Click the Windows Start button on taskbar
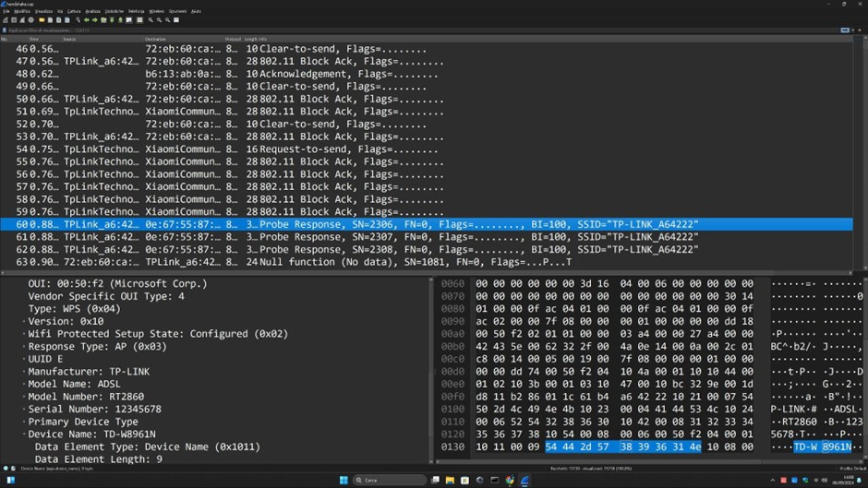Image resolution: width=868 pixels, height=488 pixels. (344, 480)
